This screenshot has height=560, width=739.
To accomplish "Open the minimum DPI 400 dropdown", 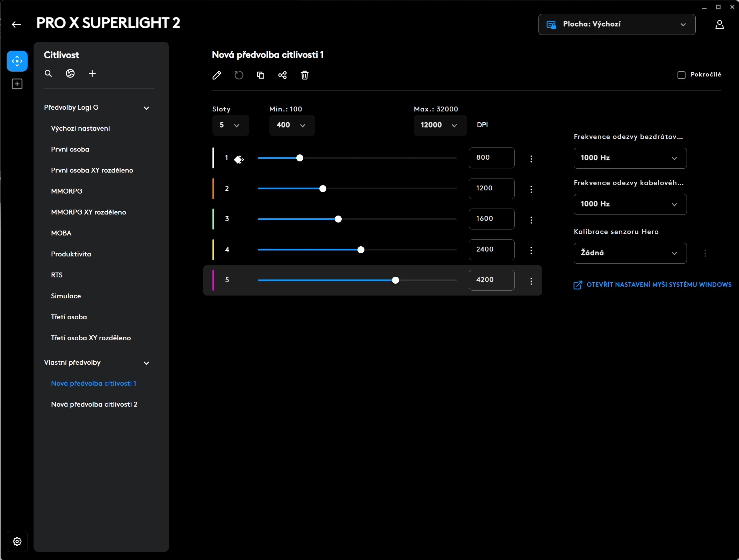I will click(292, 125).
